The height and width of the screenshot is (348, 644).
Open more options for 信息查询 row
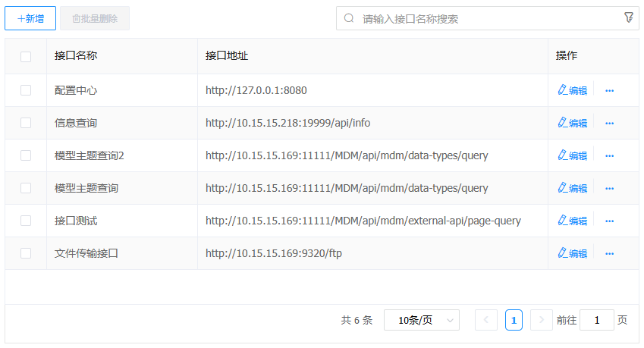tap(609, 123)
